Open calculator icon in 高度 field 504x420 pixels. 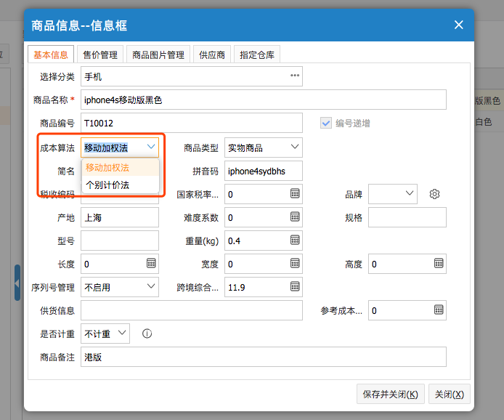tap(439, 264)
